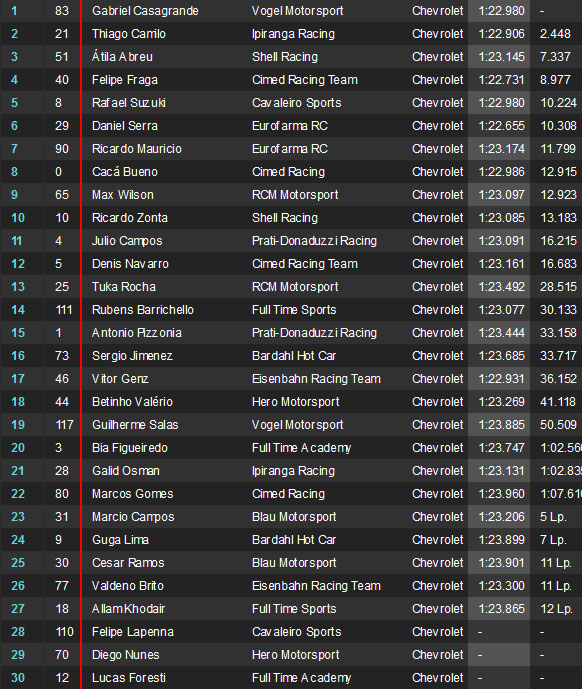Select Cacá Bueno driver name

125,172
